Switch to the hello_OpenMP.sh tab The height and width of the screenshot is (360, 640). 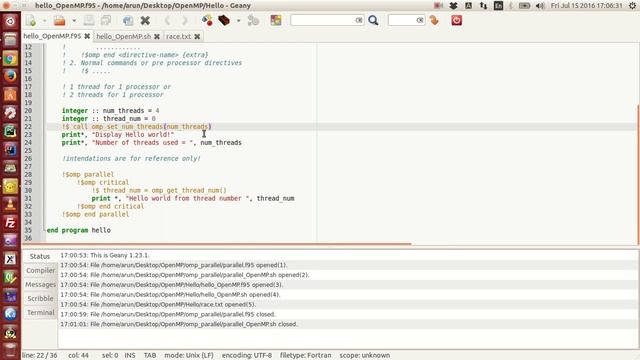[x=123, y=36]
